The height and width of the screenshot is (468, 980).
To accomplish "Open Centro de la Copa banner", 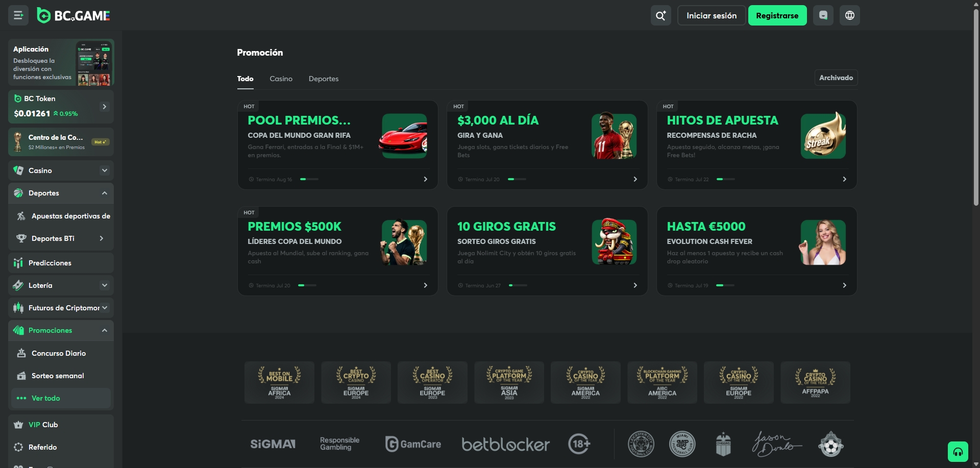I will point(61,142).
